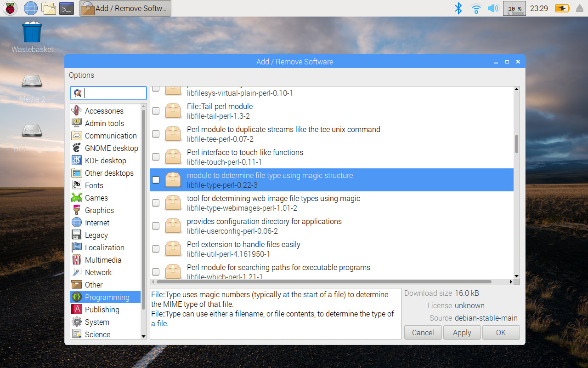Open the volume control in the tray

click(x=493, y=8)
